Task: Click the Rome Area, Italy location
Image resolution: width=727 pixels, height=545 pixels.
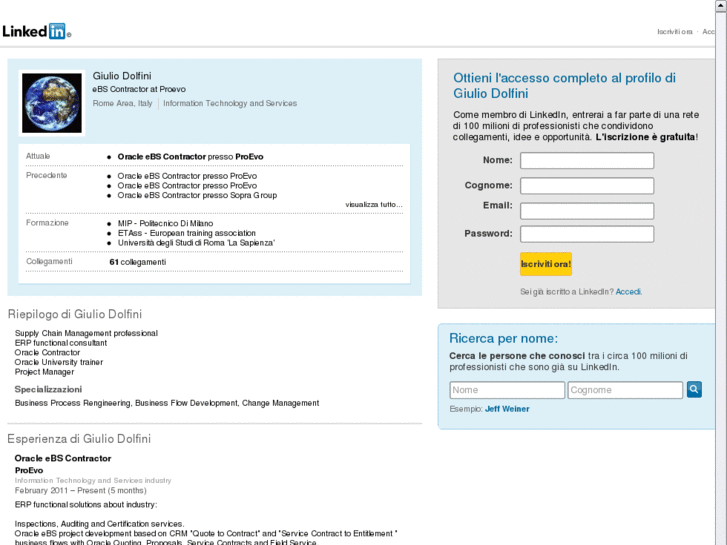Action: point(122,103)
